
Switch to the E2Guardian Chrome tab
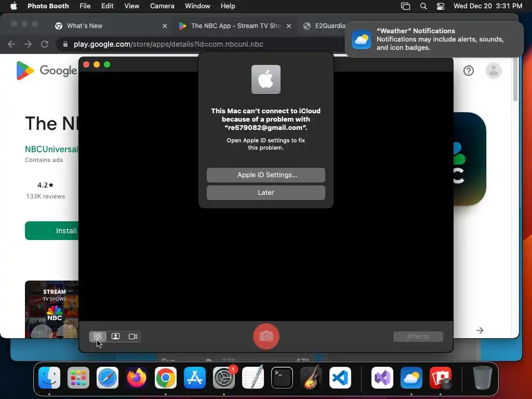pos(324,26)
